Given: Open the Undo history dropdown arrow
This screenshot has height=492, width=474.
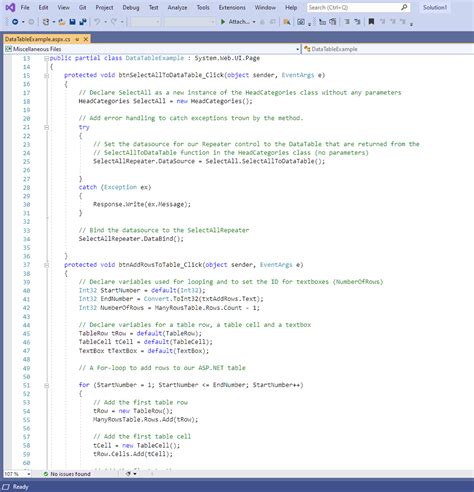Looking at the screenshot, I should [x=105, y=22].
